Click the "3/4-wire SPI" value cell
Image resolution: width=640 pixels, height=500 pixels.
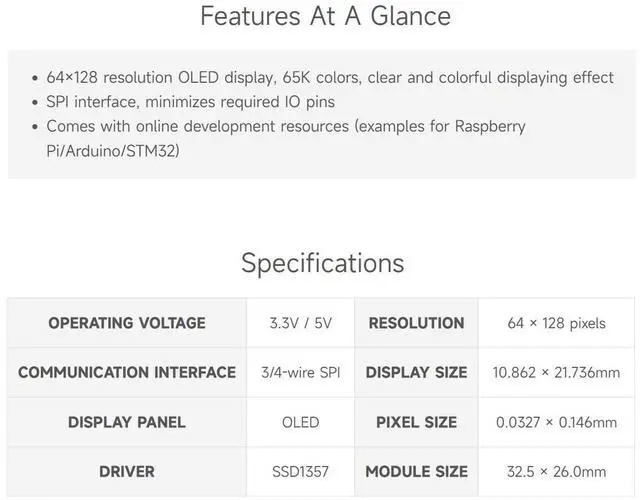[x=300, y=372]
